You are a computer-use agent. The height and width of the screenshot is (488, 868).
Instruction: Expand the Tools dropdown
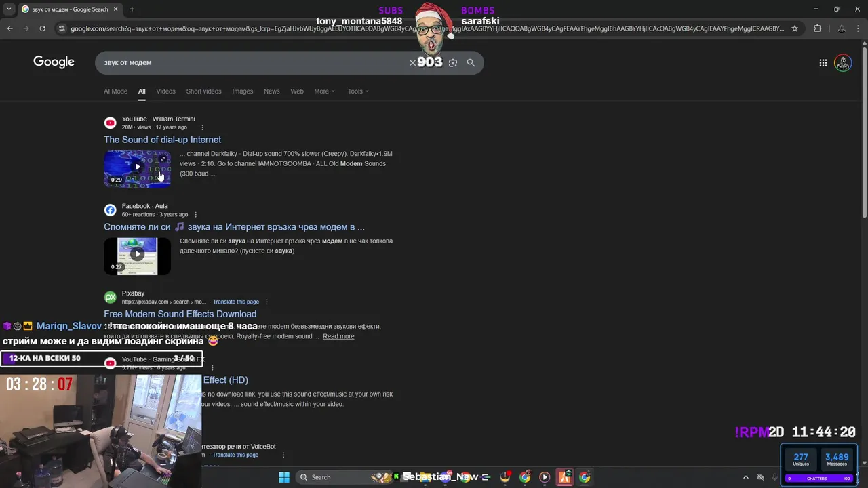click(x=358, y=91)
